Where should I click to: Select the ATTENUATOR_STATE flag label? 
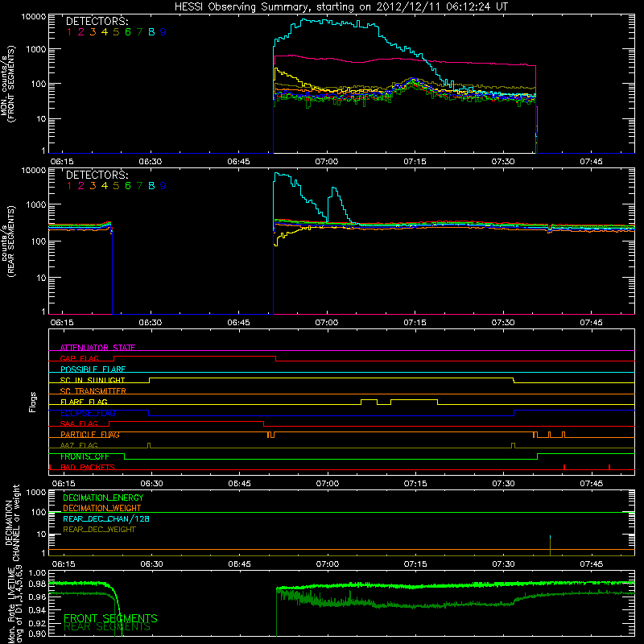coord(97,348)
